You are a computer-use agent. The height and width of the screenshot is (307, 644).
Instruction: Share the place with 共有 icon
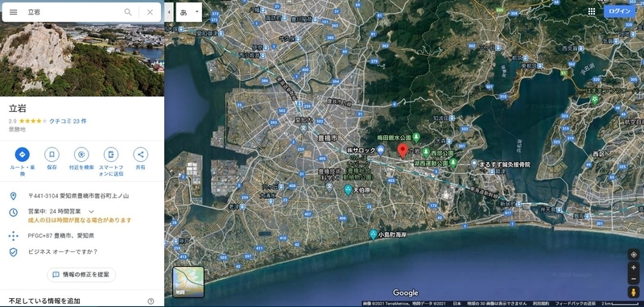[x=140, y=155]
